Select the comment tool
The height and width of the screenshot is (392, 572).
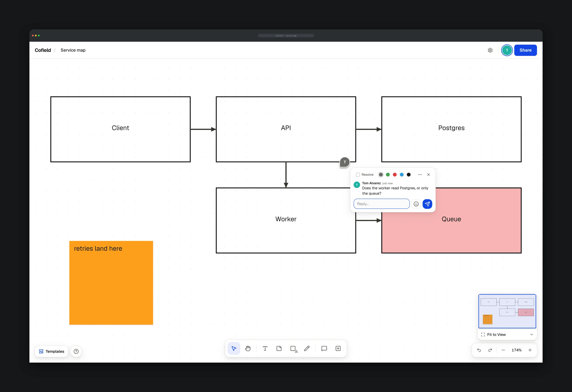(x=324, y=348)
